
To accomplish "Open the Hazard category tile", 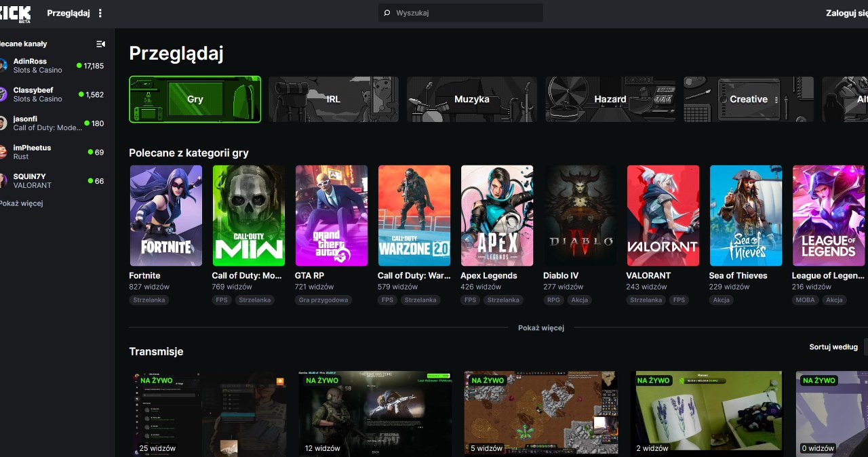I will 610,99.
